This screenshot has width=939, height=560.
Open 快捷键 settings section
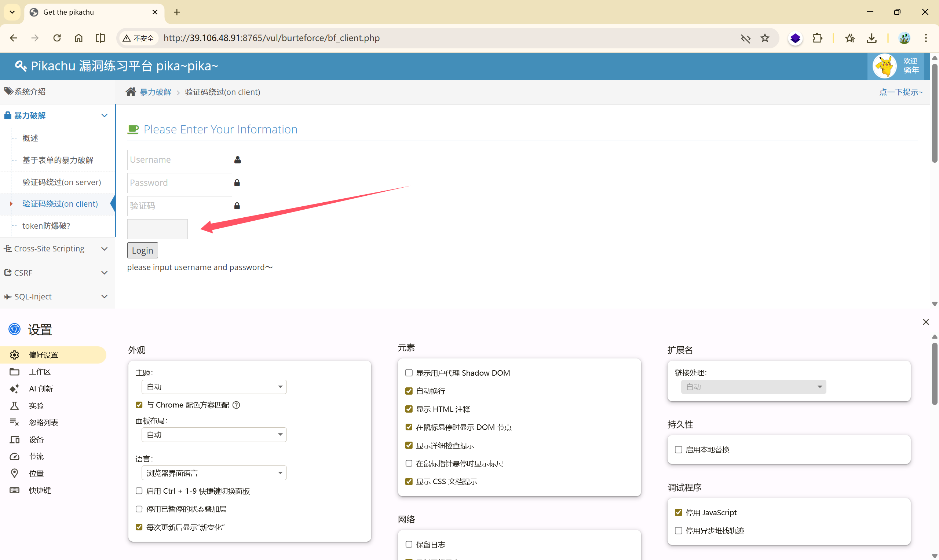[40, 490]
